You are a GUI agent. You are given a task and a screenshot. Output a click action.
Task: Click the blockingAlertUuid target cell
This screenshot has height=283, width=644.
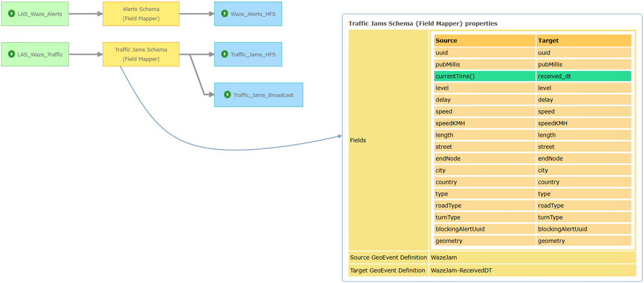point(583,229)
